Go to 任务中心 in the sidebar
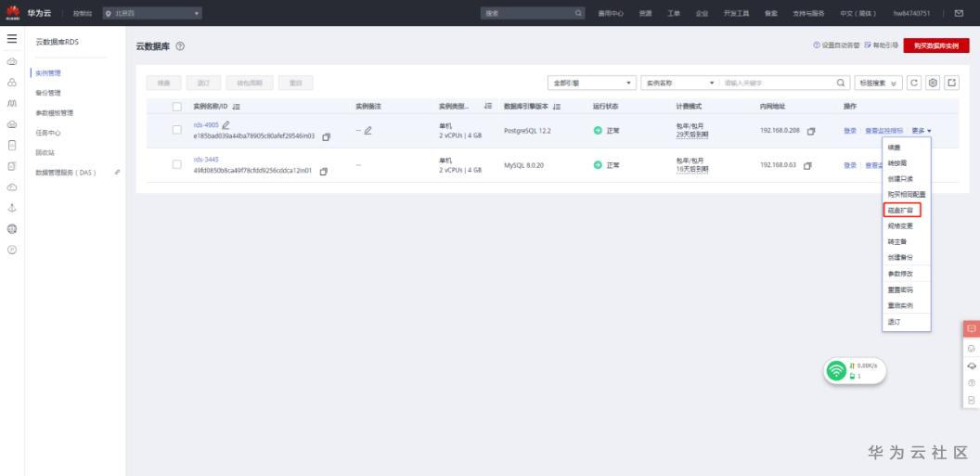 pyautogui.click(x=48, y=133)
